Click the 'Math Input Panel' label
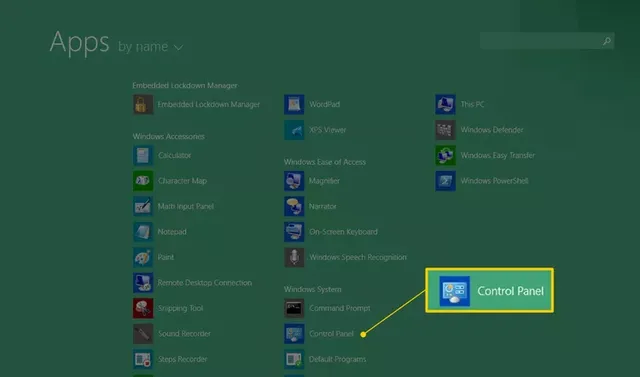The image size is (640, 377). [x=186, y=206]
